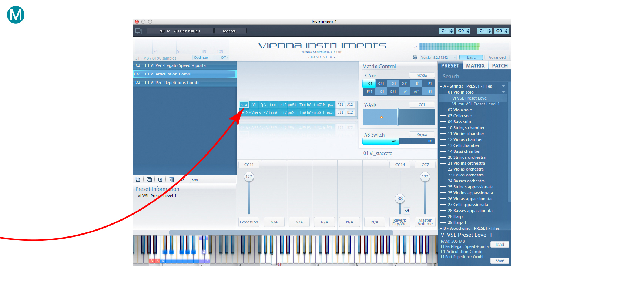Viewport: 644px width, 296px height.
Task: Select X-Axis keyswitch C1
Action: 370,84
